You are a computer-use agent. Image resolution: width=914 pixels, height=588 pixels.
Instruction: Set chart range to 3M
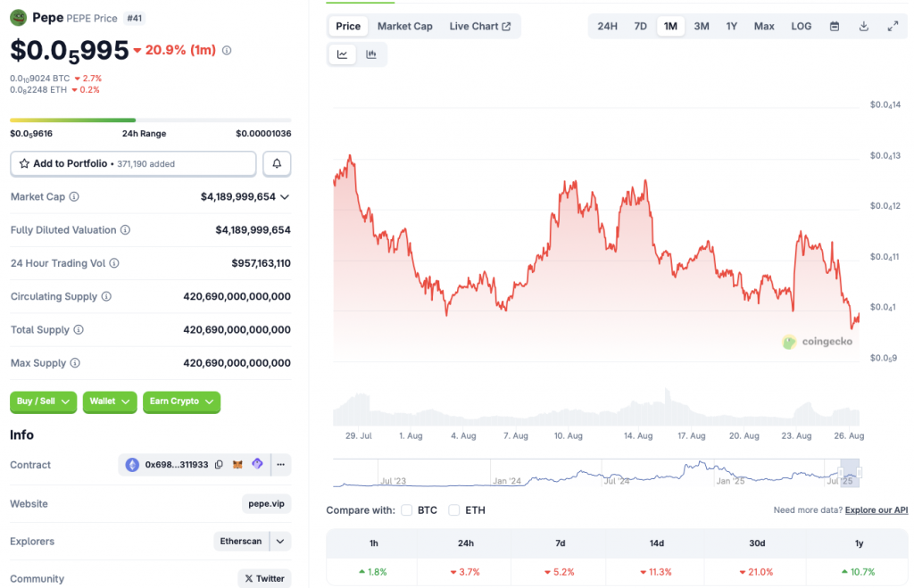pos(702,26)
